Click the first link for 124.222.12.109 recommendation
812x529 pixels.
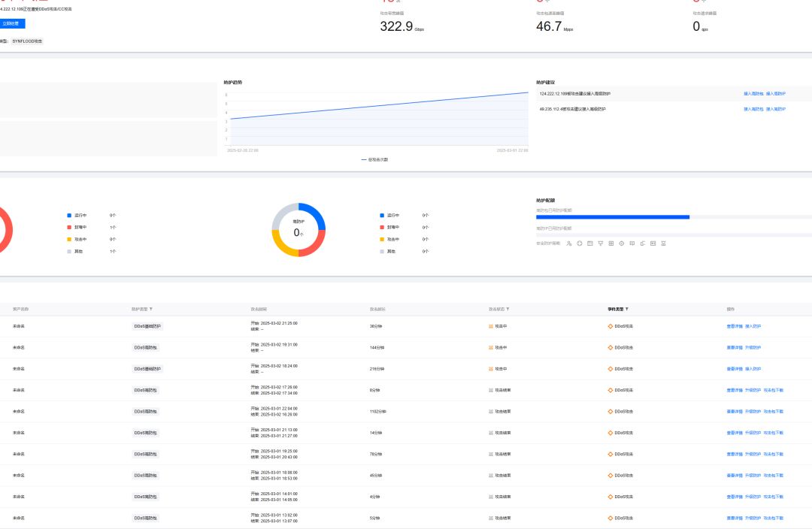point(753,94)
